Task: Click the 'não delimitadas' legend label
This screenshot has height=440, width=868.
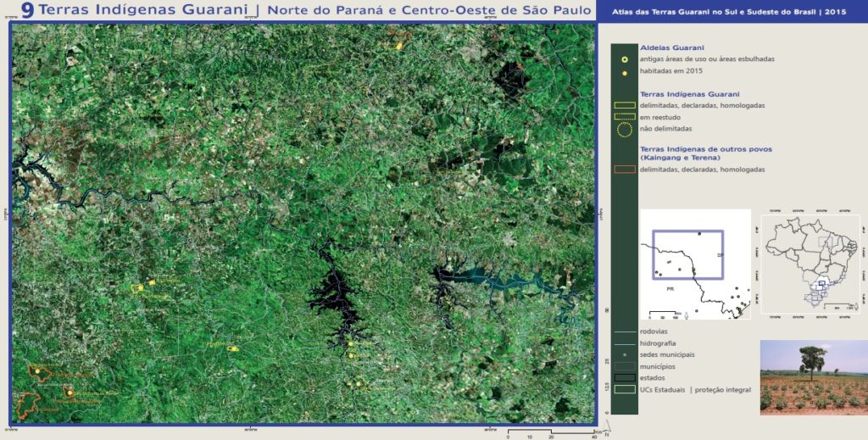Action: click(x=666, y=129)
